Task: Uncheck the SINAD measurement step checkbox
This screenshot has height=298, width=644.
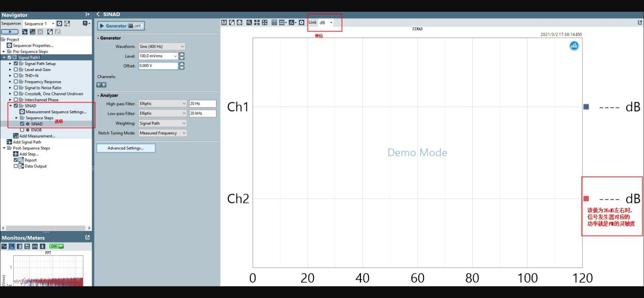Action: click(22, 124)
